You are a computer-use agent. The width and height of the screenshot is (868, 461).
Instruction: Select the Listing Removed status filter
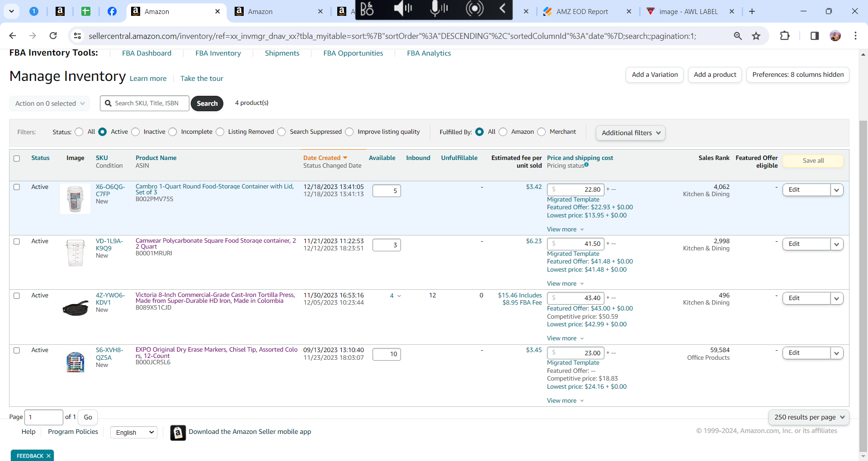pyautogui.click(x=220, y=132)
